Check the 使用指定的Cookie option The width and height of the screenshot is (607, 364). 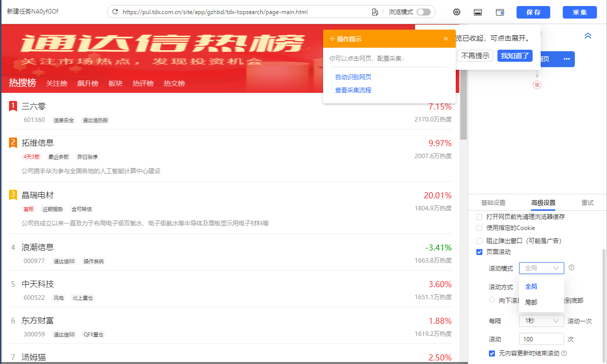[479, 228]
